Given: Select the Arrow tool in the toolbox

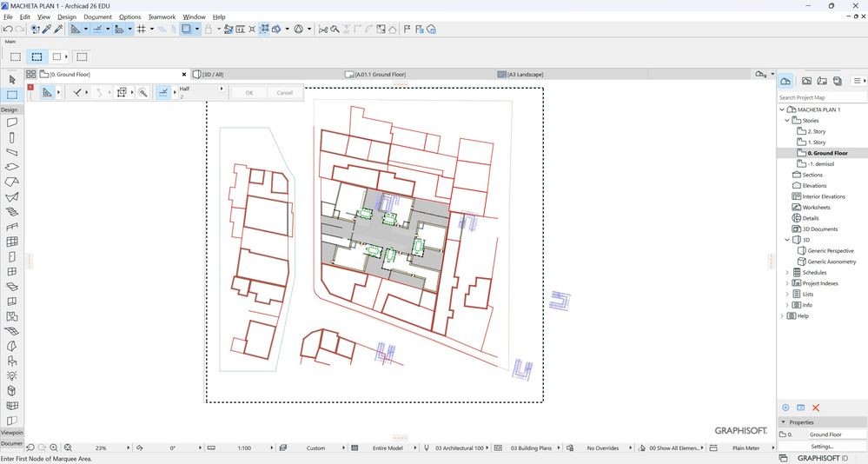Looking at the screenshot, I should (x=12, y=80).
